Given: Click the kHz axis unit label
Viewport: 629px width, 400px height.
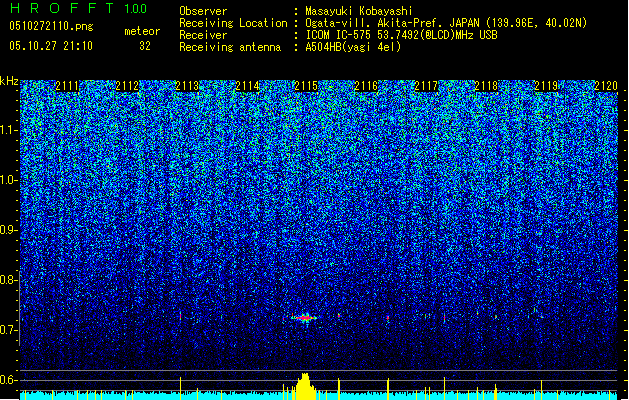Looking at the screenshot, I should 9,81.
